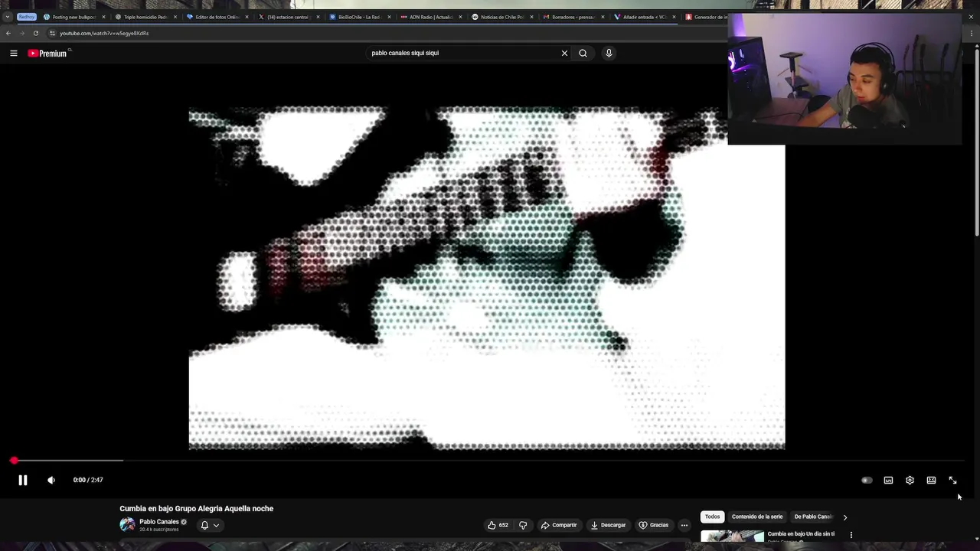
Task: Pause the video with the pause button
Action: coord(23,480)
